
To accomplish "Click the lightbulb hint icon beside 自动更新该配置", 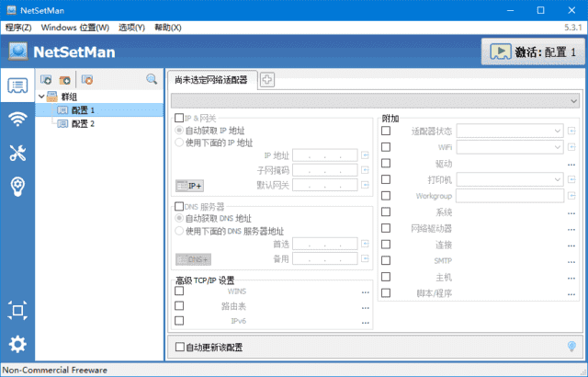I will tap(571, 347).
